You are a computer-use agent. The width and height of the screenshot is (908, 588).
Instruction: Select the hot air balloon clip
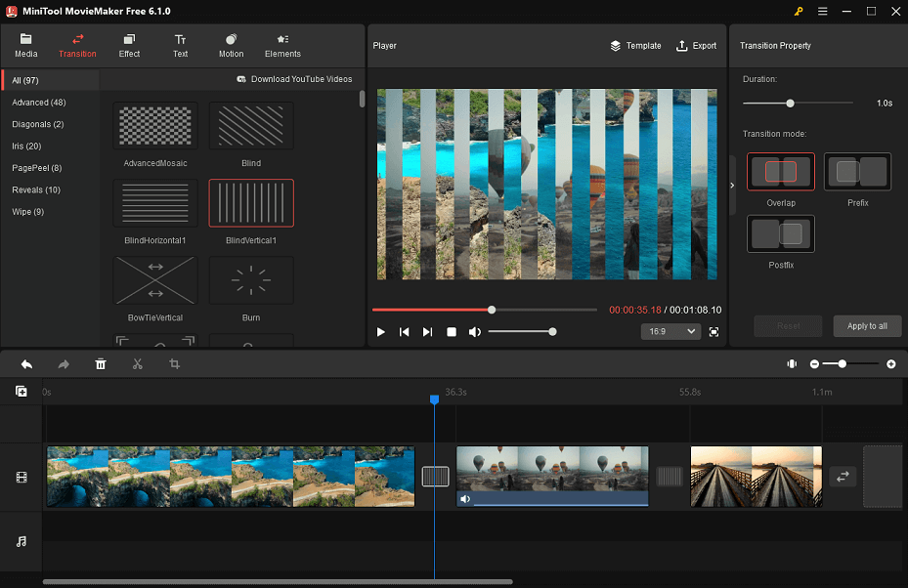click(x=552, y=477)
